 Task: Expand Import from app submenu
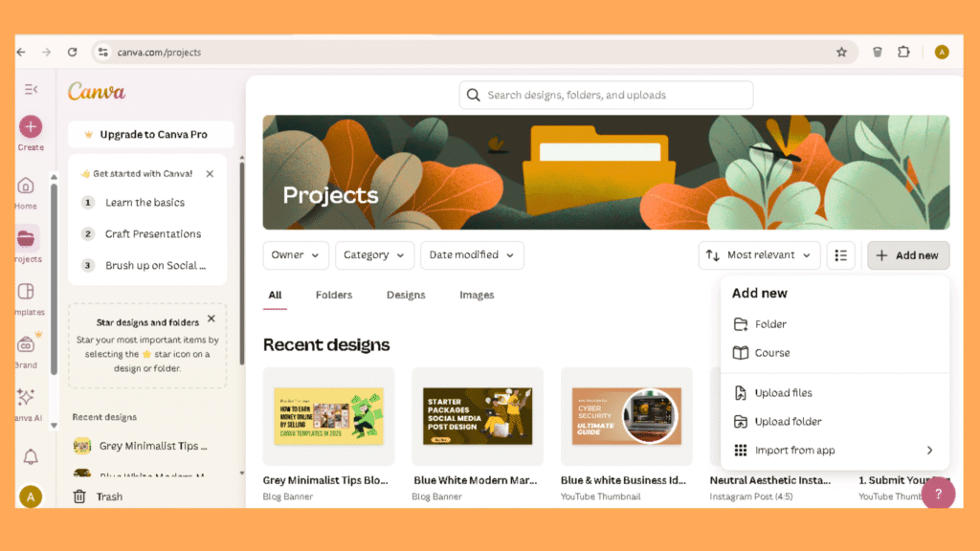pos(835,451)
